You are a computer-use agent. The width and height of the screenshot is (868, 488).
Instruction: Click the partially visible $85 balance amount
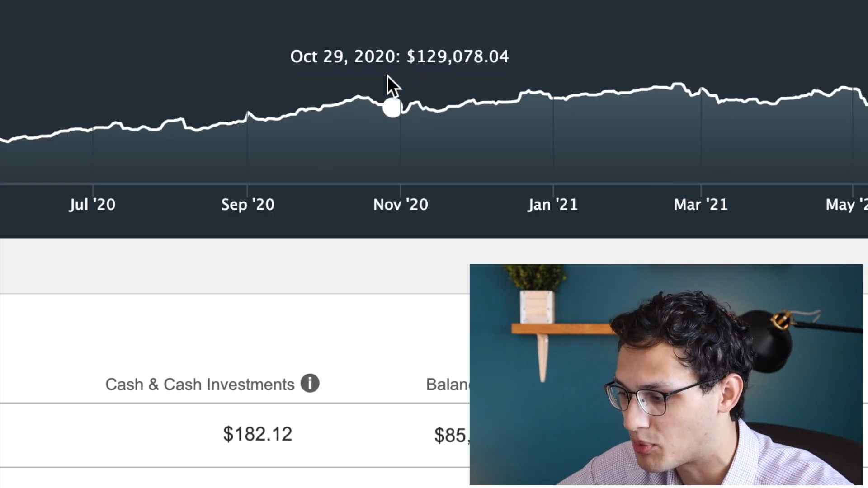coord(450,435)
